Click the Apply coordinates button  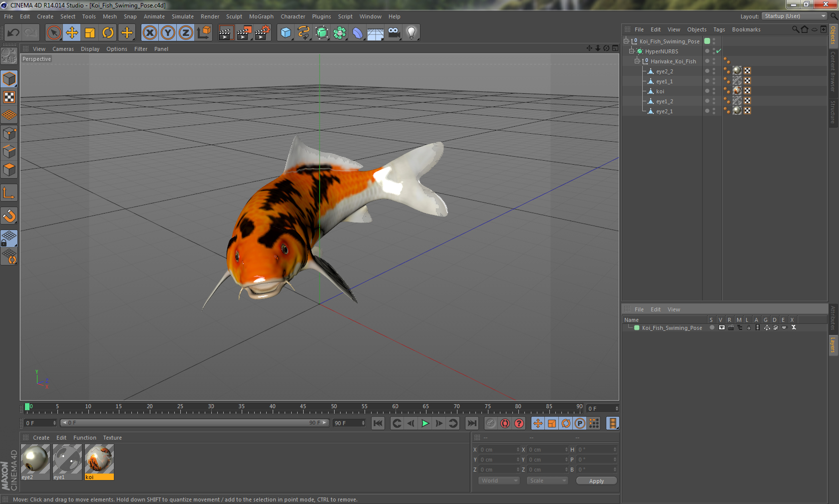(x=596, y=481)
